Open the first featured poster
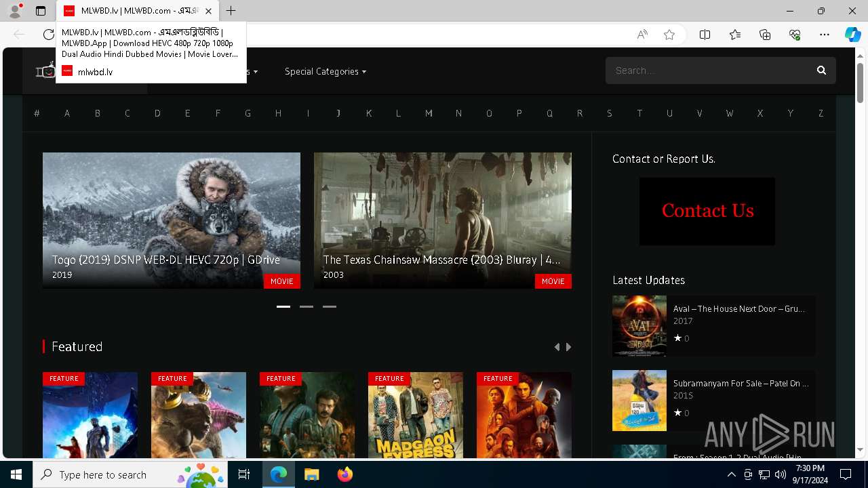The image size is (868, 488). [x=90, y=415]
